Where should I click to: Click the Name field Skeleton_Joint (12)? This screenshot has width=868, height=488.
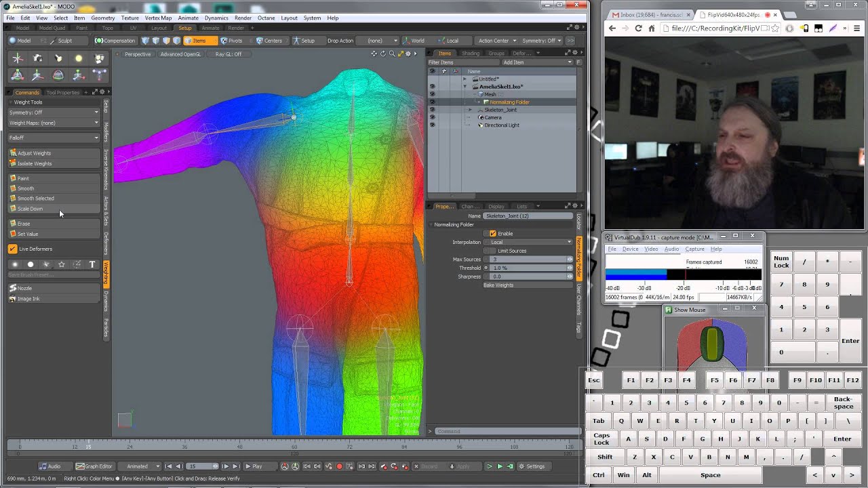point(528,216)
